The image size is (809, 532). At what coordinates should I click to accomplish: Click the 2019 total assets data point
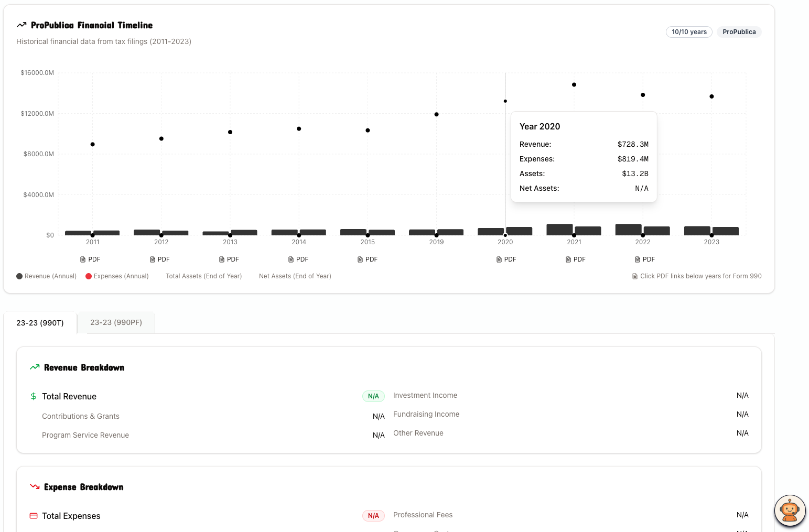(436, 114)
